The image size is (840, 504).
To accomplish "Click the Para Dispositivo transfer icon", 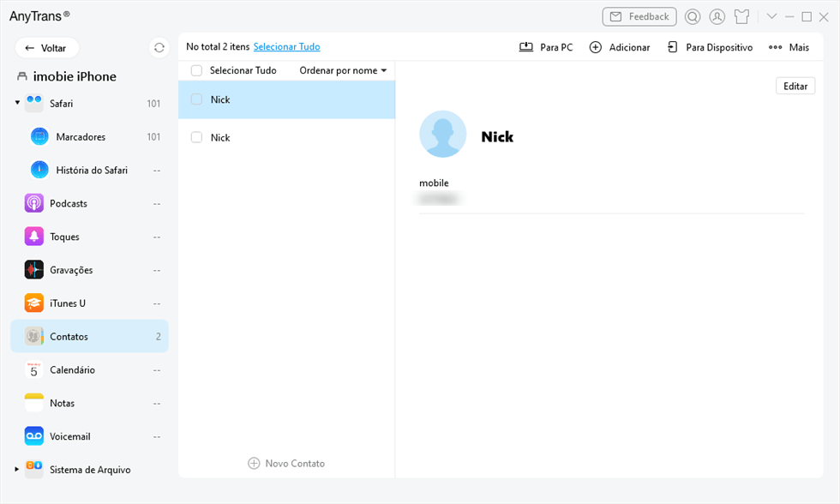I will pos(672,47).
